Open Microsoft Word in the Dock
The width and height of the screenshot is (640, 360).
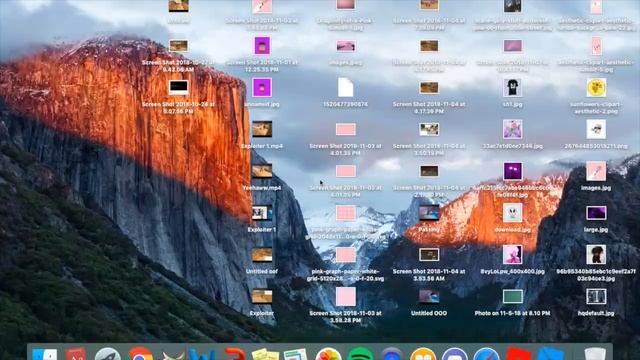[203, 354]
